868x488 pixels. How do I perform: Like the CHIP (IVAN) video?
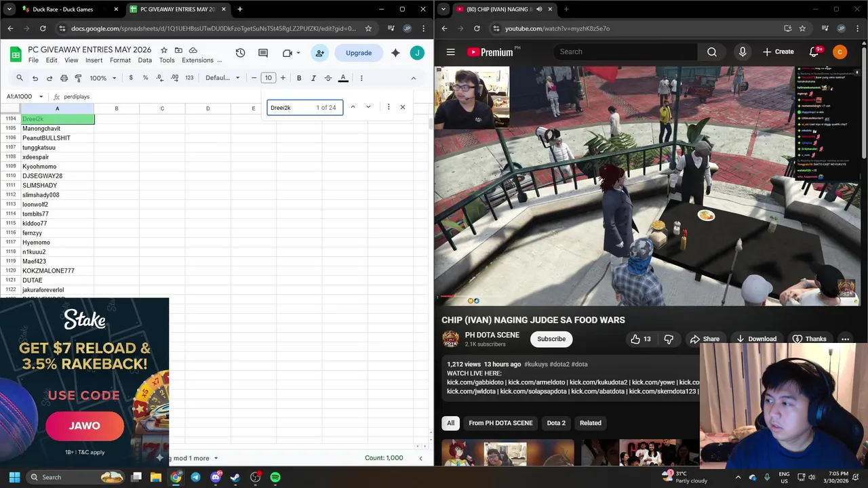tap(642, 339)
